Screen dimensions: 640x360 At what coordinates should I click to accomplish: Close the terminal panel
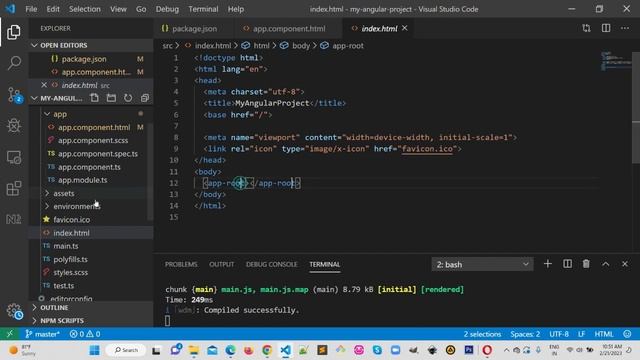click(625, 264)
